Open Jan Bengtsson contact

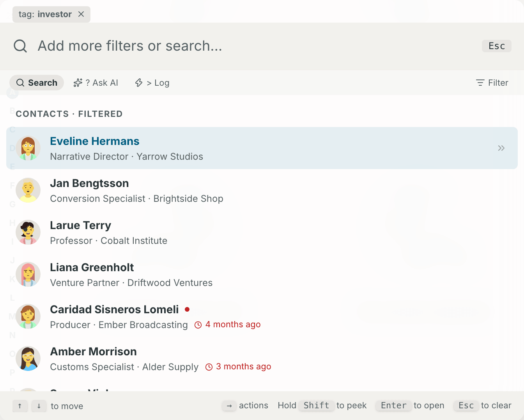[262, 190]
